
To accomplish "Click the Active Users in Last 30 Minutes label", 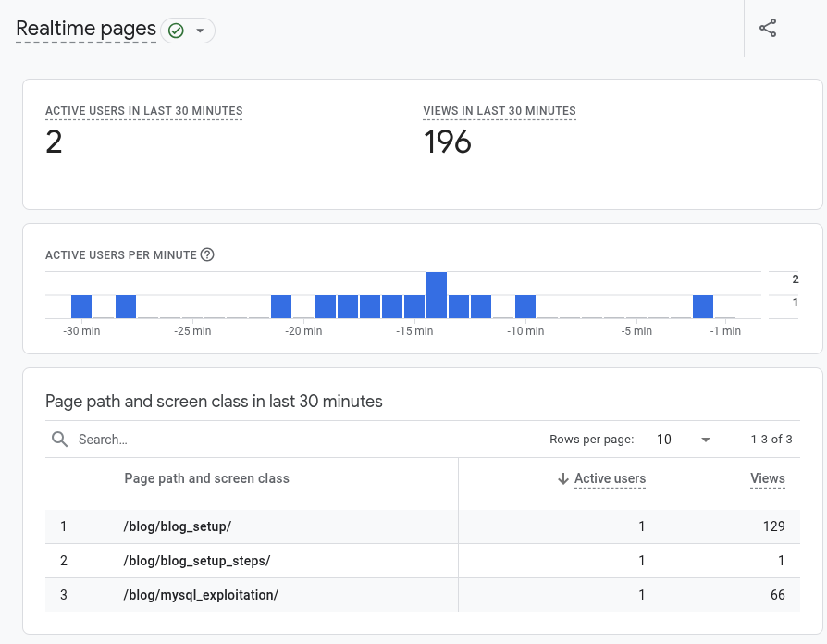I will (143, 111).
